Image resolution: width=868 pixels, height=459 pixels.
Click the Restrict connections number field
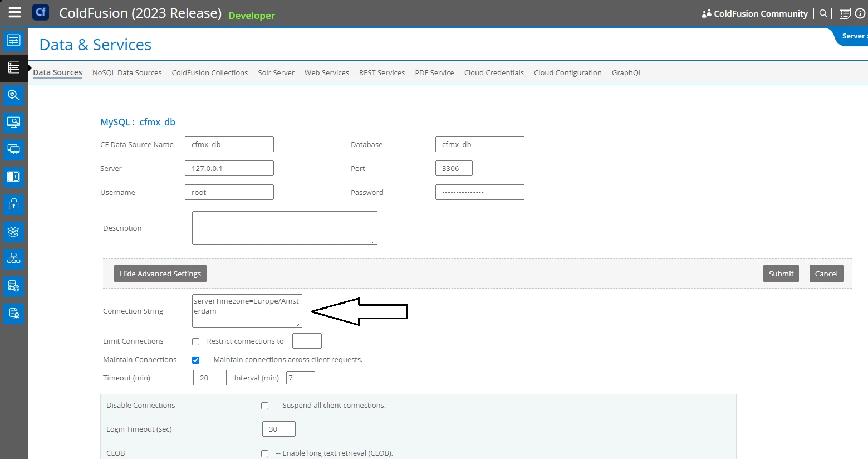[307, 341]
